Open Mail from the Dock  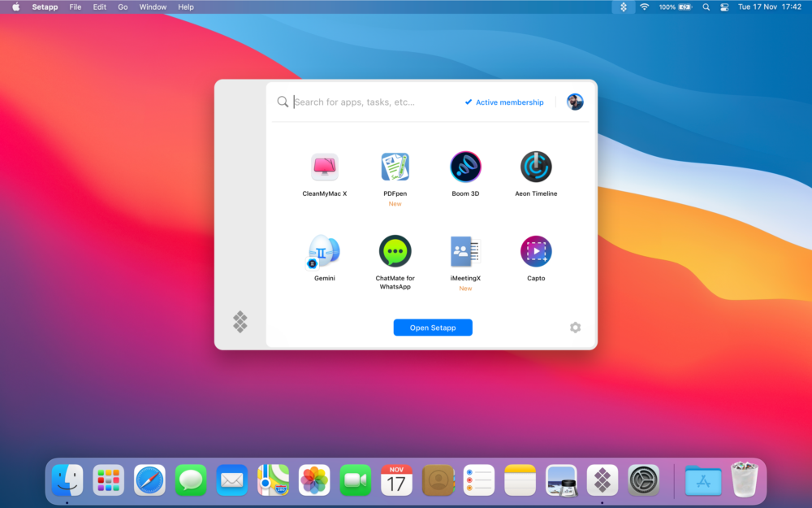click(232, 480)
